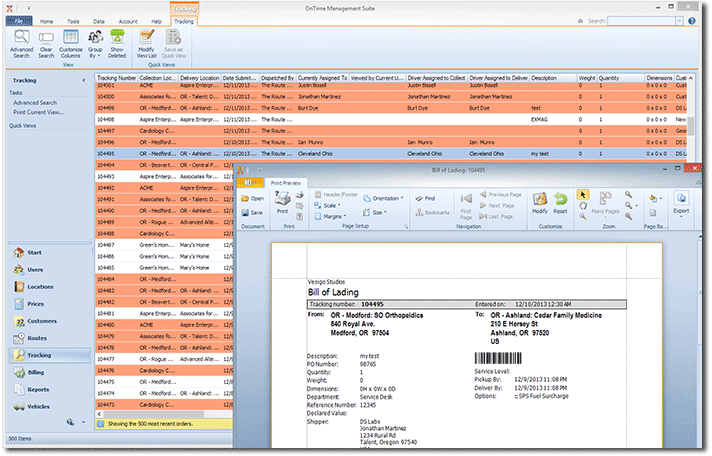Sort by Delivery Location column header
712x456 pixels.
click(x=199, y=78)
